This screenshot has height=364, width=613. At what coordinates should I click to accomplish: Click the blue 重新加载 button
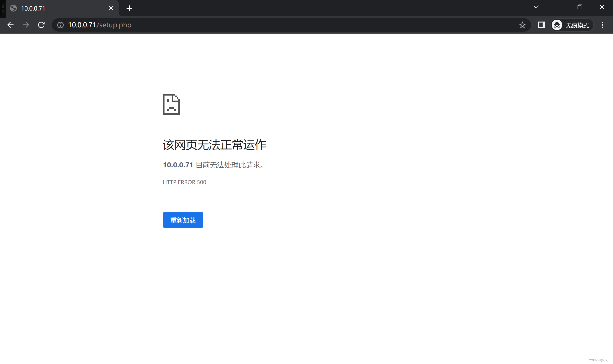183,220
